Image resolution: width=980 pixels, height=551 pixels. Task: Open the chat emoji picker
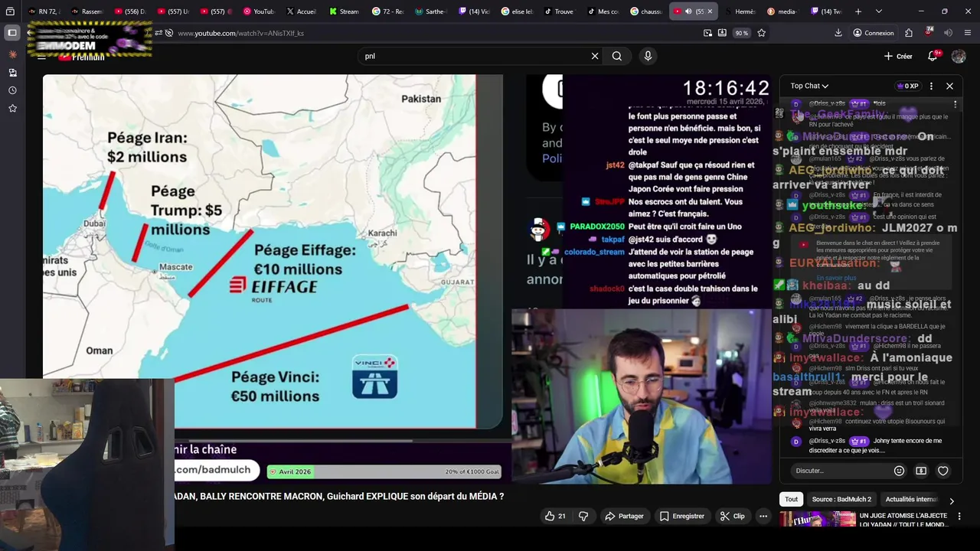pos(900,471)
